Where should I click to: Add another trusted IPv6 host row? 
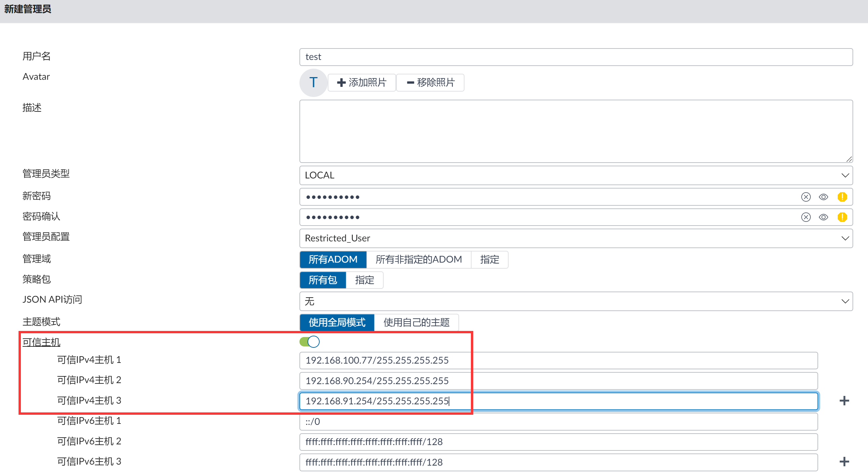(844, 461)
